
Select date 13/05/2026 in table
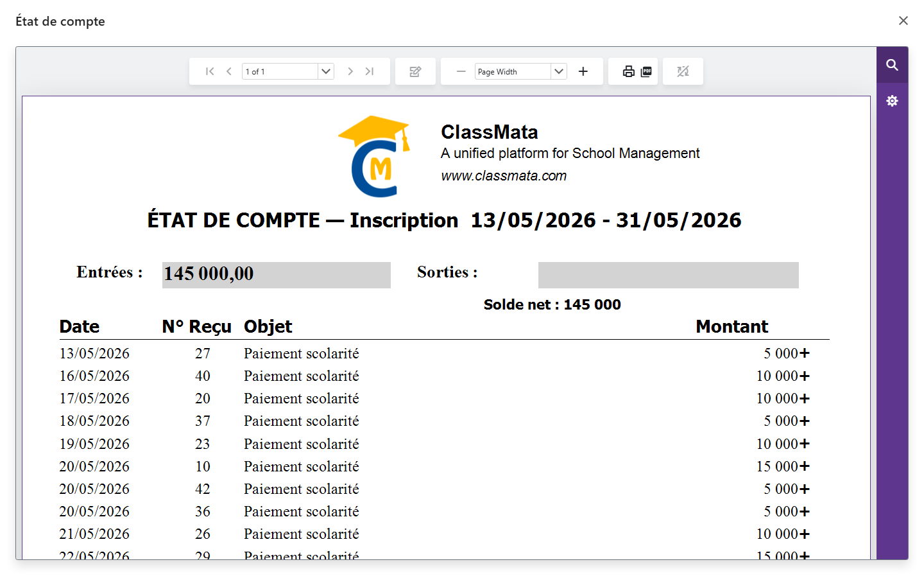[94, 353]
